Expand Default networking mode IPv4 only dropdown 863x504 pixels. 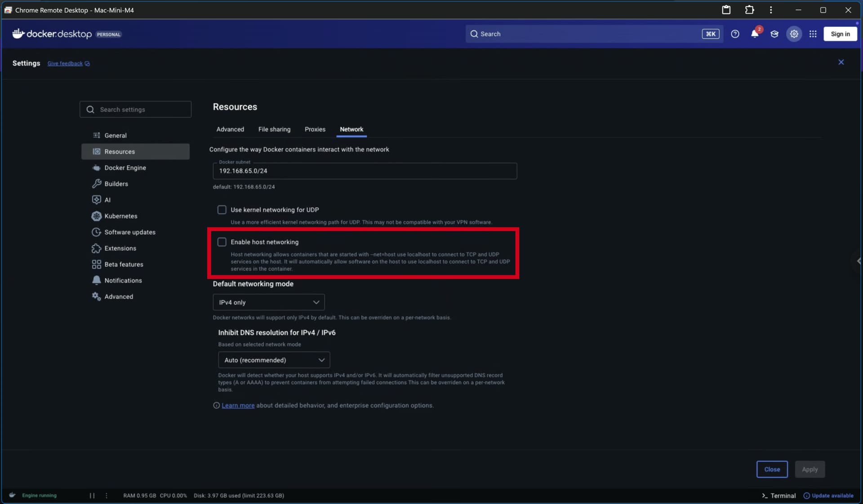[x=268, y=302]
